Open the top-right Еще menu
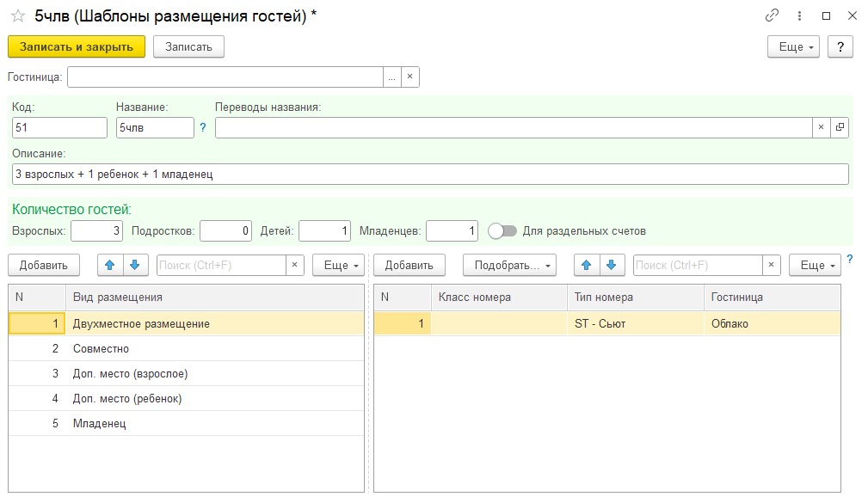Viewport: 868px width, 503px height. click(x=793, y=47)
